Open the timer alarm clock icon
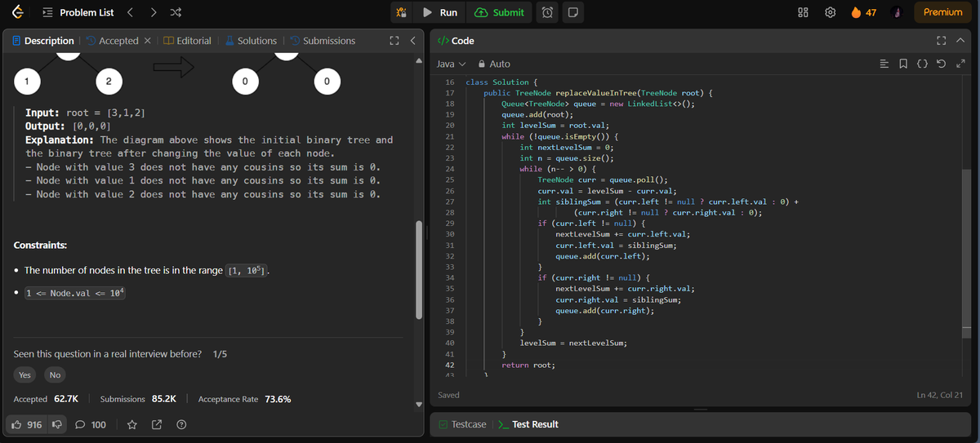Viewport: 980px width, 443px height. click(x=548, y=12)
